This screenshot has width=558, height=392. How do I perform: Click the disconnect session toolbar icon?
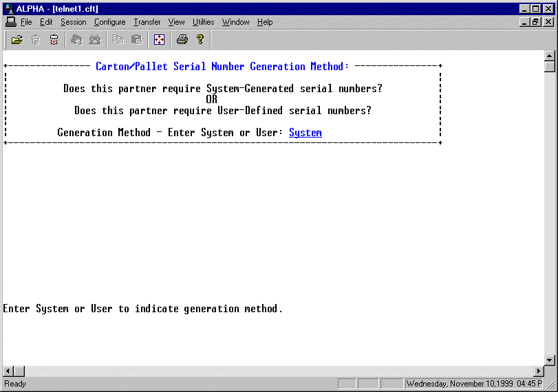54,40
